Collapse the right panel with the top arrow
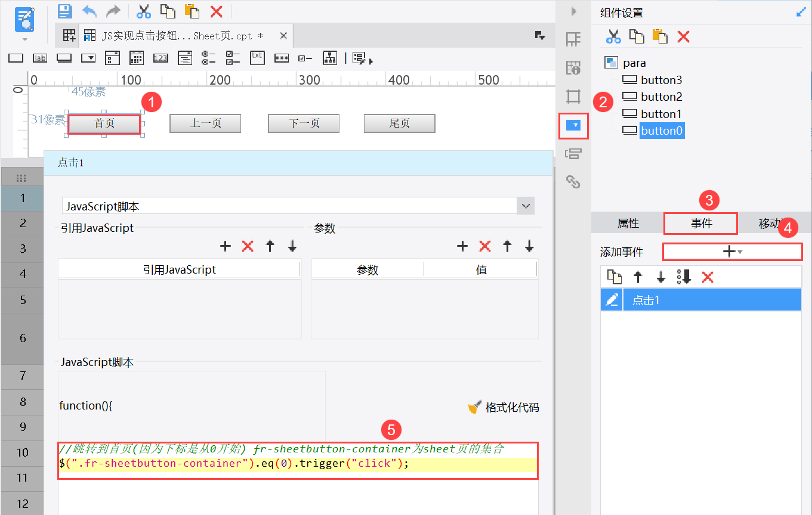 point(574,11)
